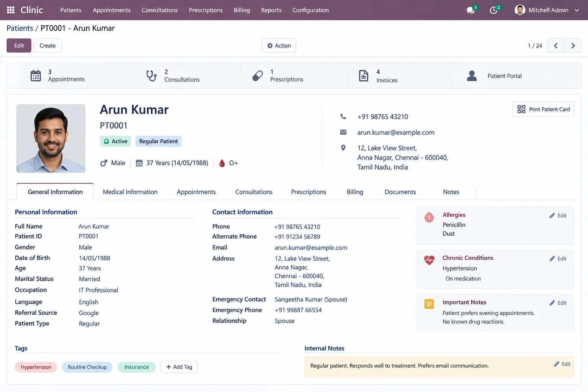Image resolution: width=588 pixels, height=392 pixels.
Task: Click the Prescriptions pill icon
Action: click(x=258, y=76)
